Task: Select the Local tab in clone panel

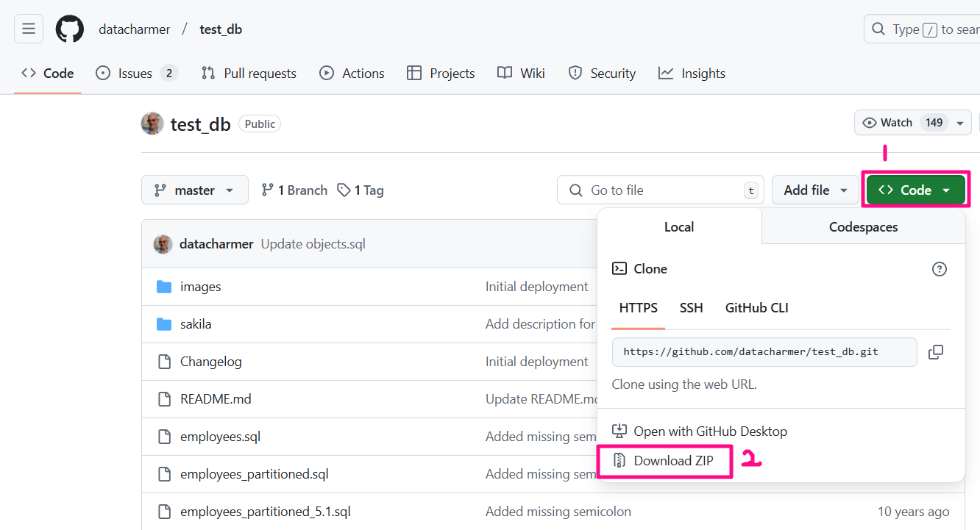Action: click(x=679, y=227)
